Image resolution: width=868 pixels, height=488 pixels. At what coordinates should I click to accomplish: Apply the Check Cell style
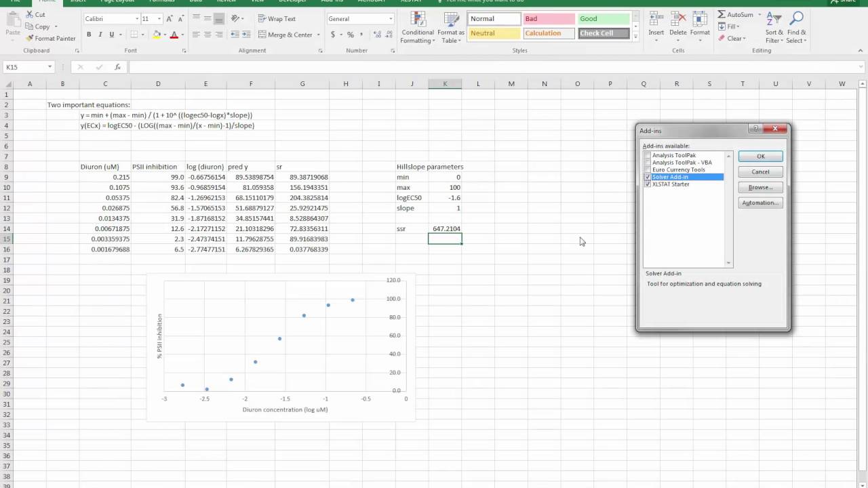tap(604, 33)
